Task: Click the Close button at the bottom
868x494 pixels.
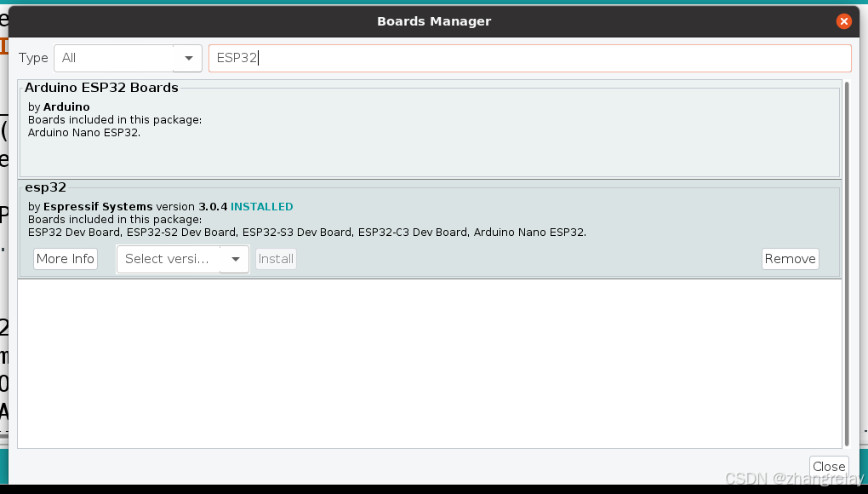Action: coord(829,467)
